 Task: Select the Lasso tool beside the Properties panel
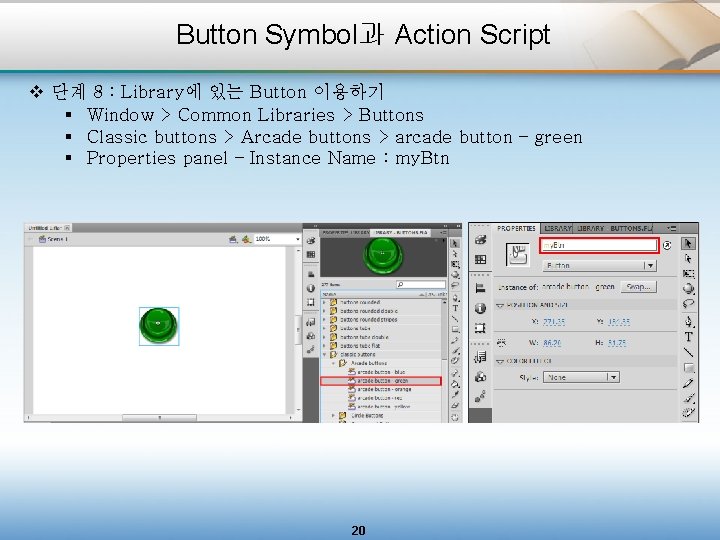click(x=687, y=303)
